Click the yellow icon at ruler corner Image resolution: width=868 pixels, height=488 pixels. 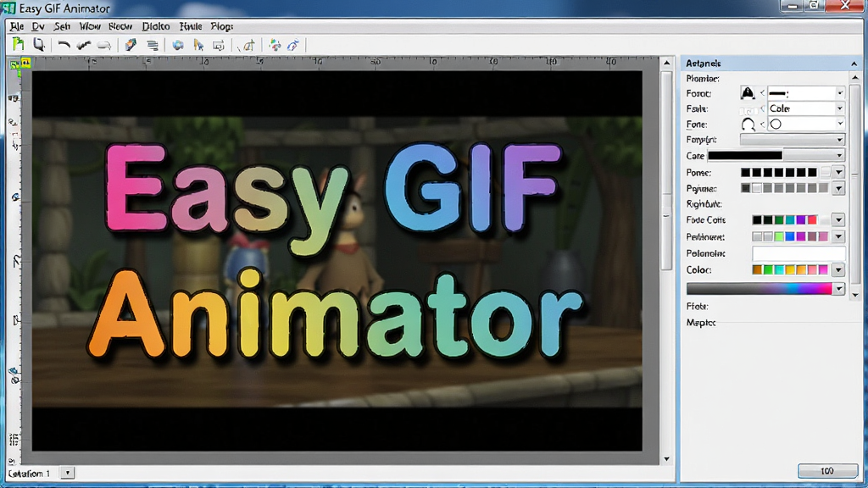point(25,63)
